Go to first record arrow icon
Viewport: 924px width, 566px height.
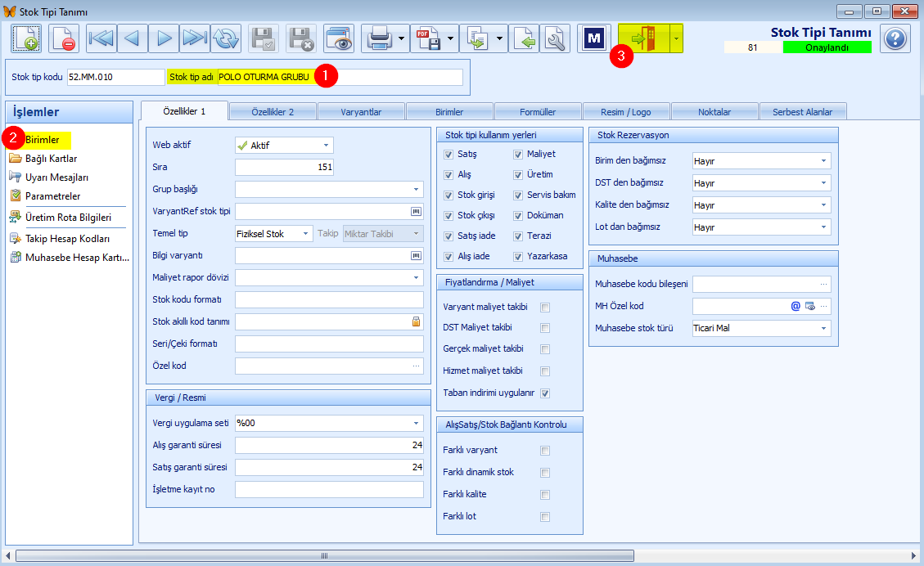(101, 39)
